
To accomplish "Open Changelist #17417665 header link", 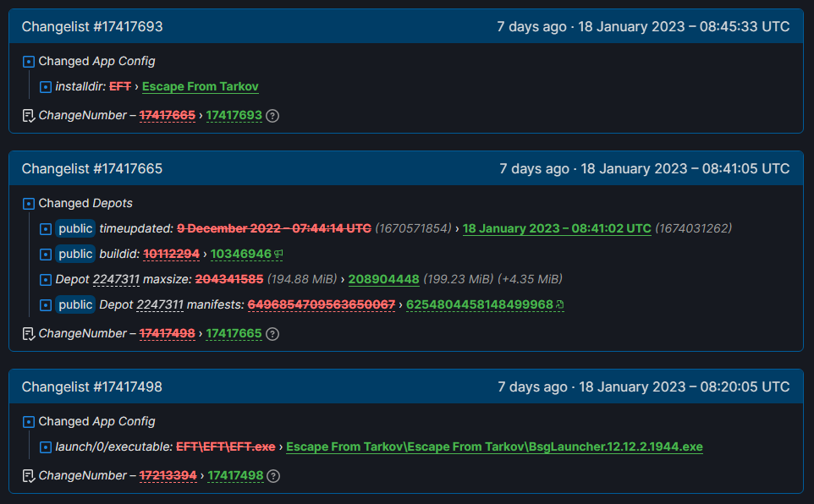I will tap(92, 168).
